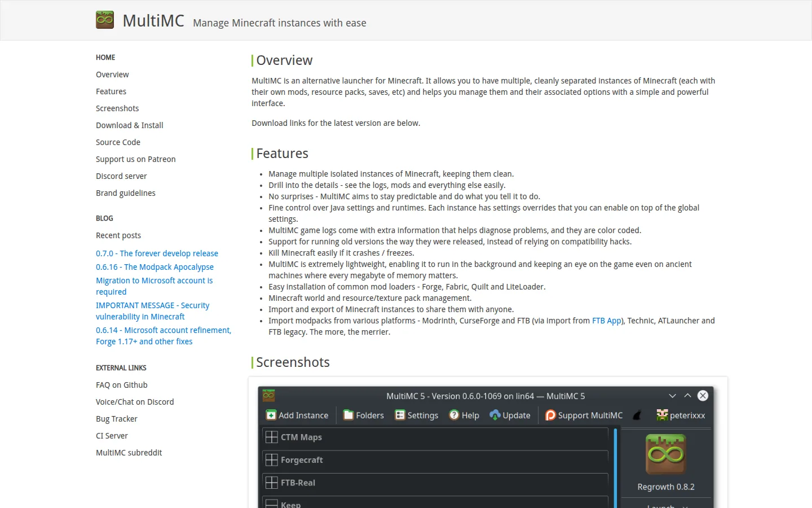
Task: Open the Discord server link
Action: tap(121, 176)
